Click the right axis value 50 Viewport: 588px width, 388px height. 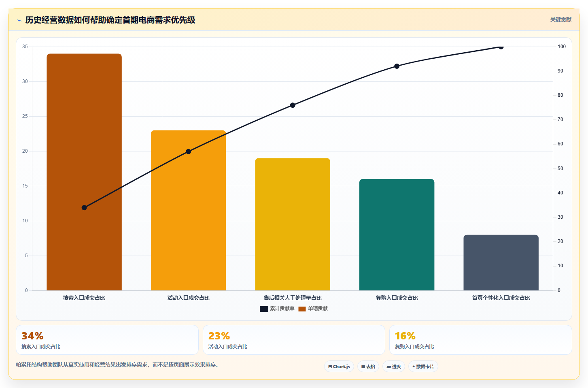[x=560, y=168]
